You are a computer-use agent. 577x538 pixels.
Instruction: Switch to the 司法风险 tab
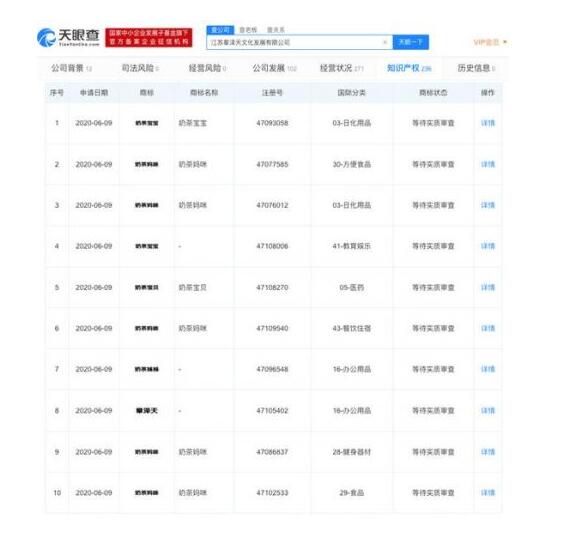140,68
